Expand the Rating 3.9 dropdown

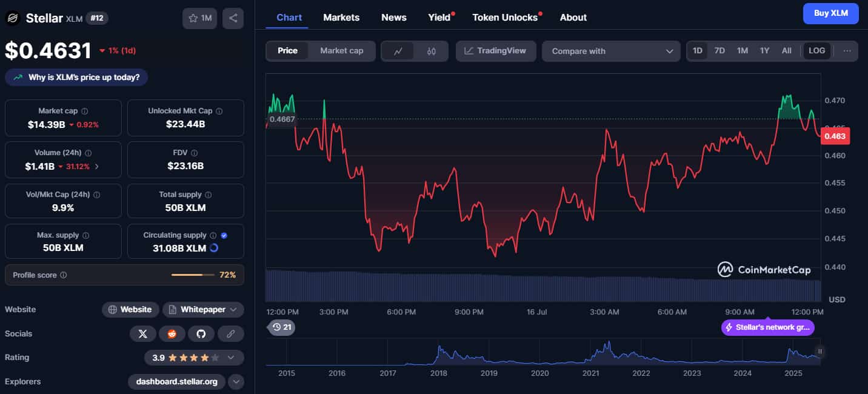(194, 358)
